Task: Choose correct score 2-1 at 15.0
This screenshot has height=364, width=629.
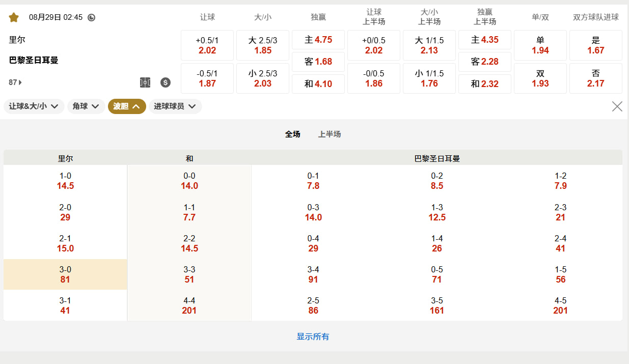Action: point(65,243)
